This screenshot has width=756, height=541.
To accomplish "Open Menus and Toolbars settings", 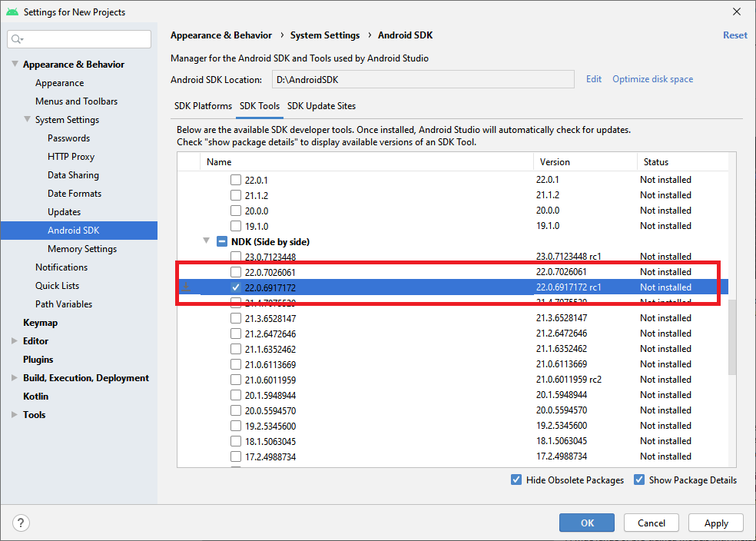I will pyautogui.click(x=76, y=101).
